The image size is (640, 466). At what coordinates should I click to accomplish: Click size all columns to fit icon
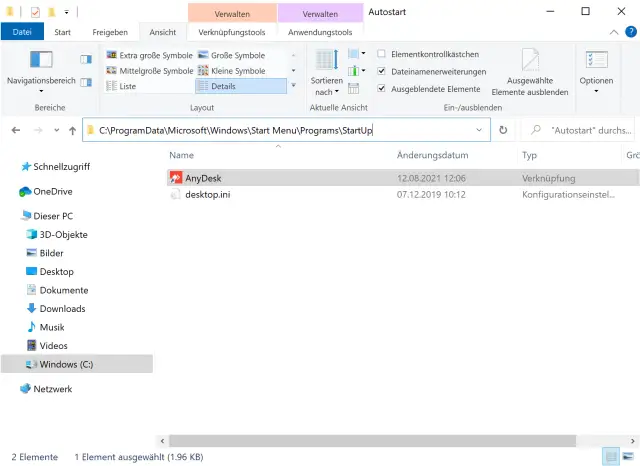[353, 88]
